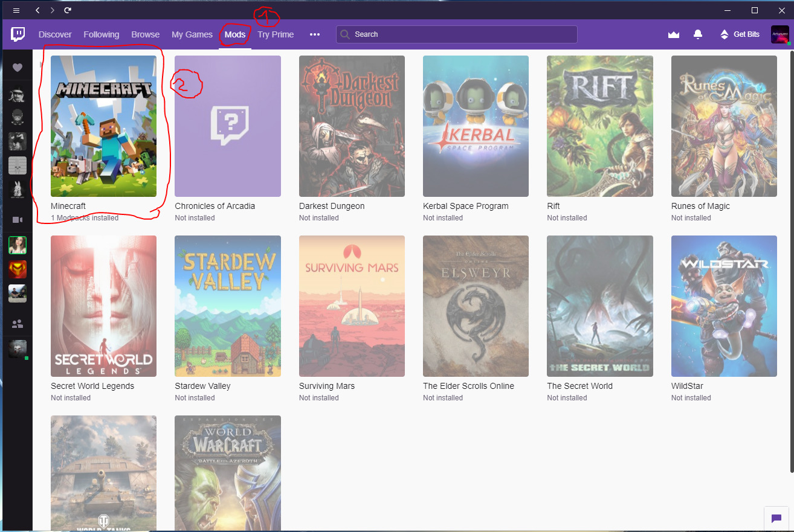
Task: Click the refresh page icon
Action: [x=68, y=10]
